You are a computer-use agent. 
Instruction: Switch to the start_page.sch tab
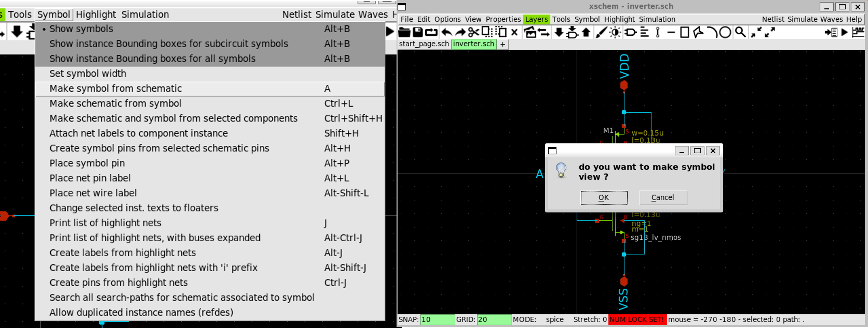click(x=424, y=44)
